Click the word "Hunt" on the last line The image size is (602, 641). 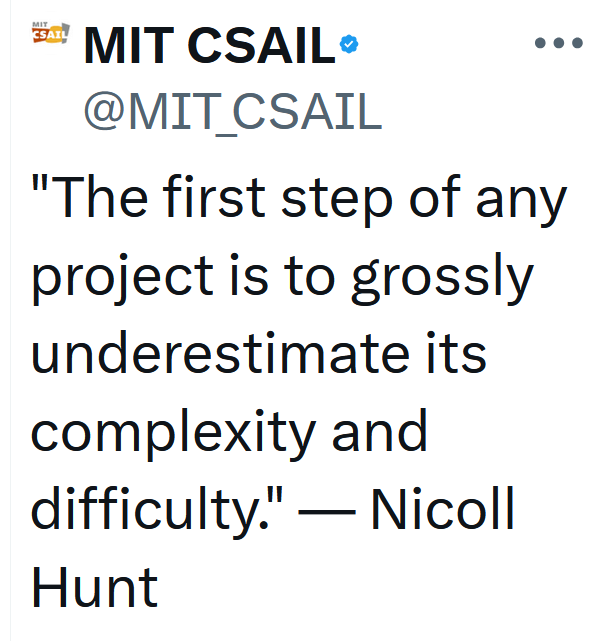pyautogui.click(x=94, y=586)
